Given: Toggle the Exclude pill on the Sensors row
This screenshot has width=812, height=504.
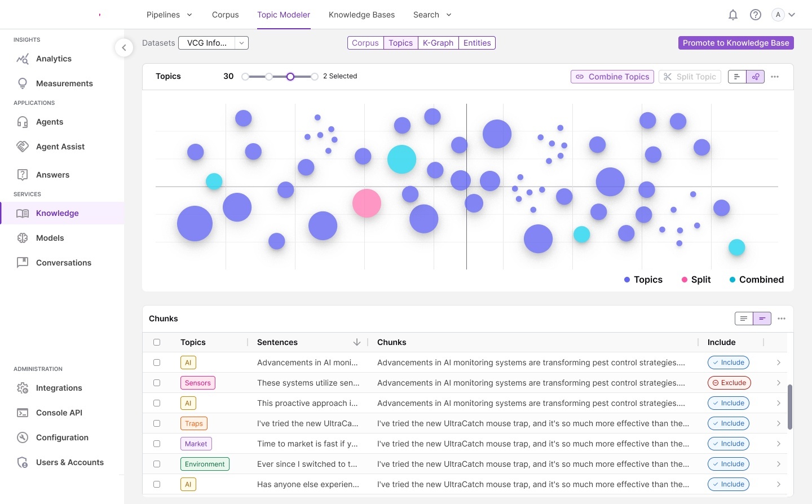Looking at the screenshot, I should [x=729, y=383].
